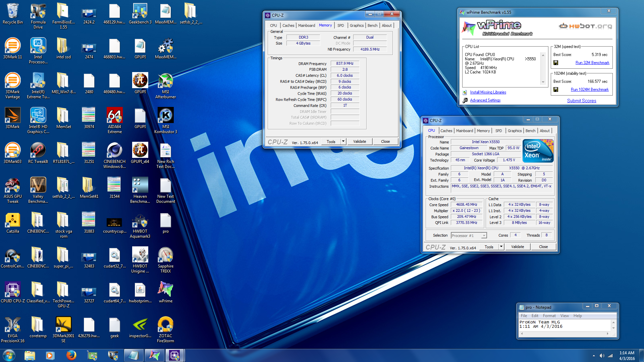Open the RC TweakIt desktop icon

point(38,153)
